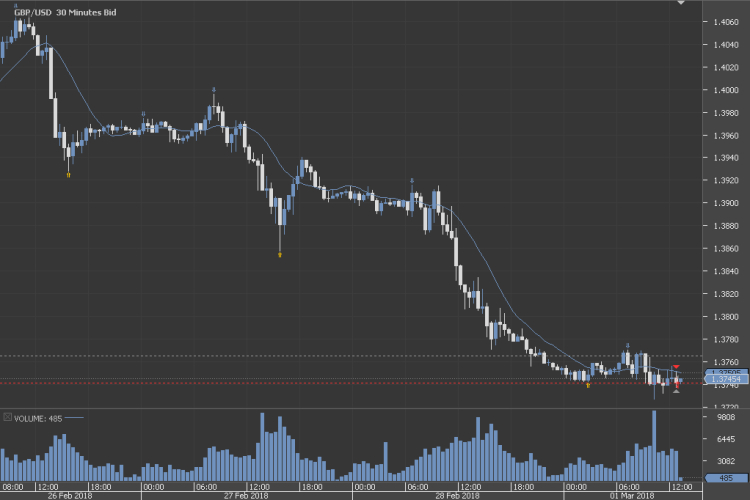750x500 pixels.
Task: Click the 1.3900 price axis label
Action: [x=726, y=203]
